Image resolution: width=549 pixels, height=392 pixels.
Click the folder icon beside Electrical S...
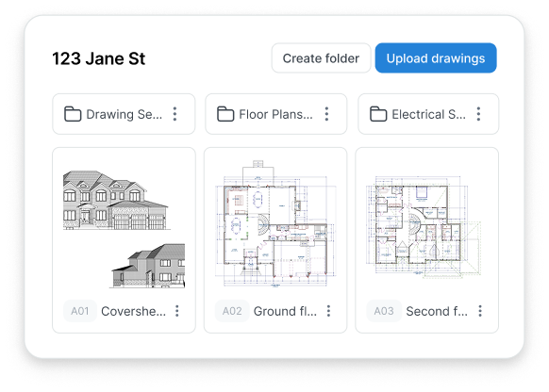point(378,114)
